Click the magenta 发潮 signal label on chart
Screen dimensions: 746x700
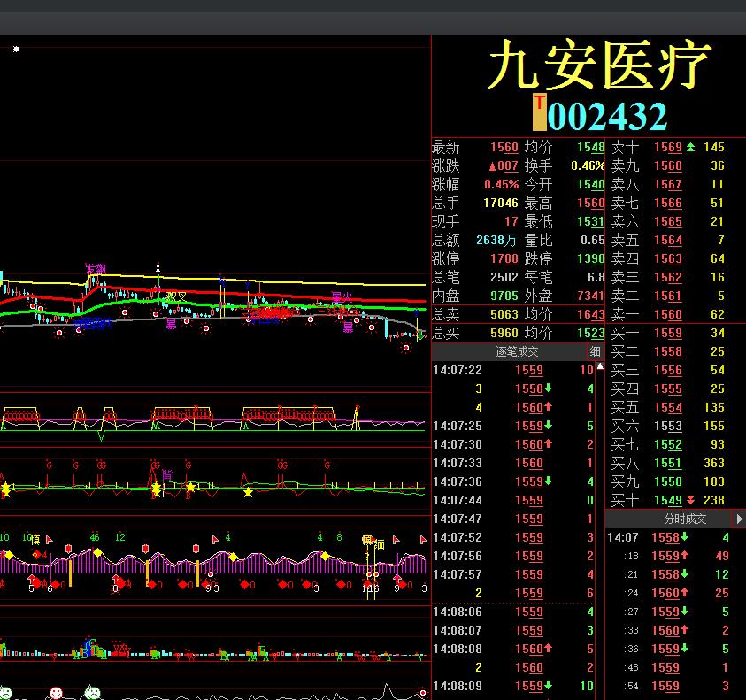[x=96, y=269]
